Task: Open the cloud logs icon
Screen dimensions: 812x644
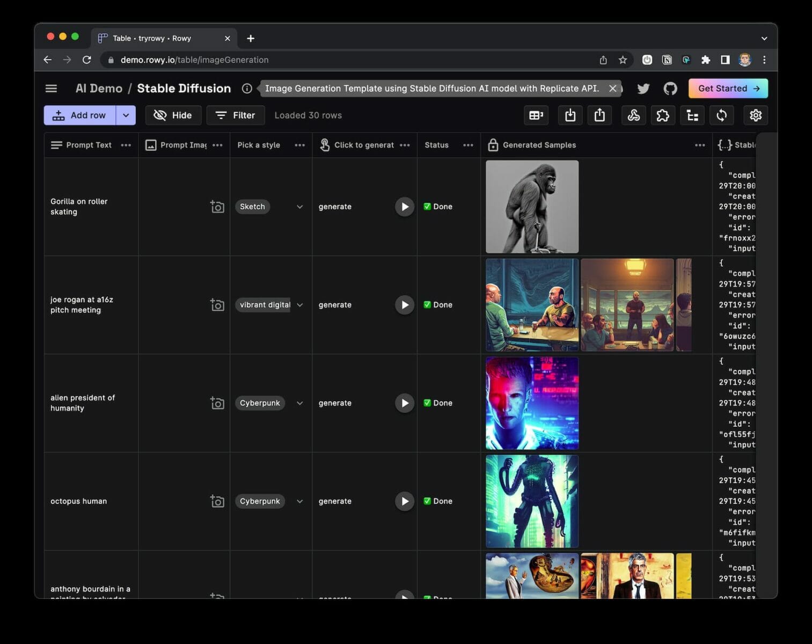Action: click(x=692, y=115)
